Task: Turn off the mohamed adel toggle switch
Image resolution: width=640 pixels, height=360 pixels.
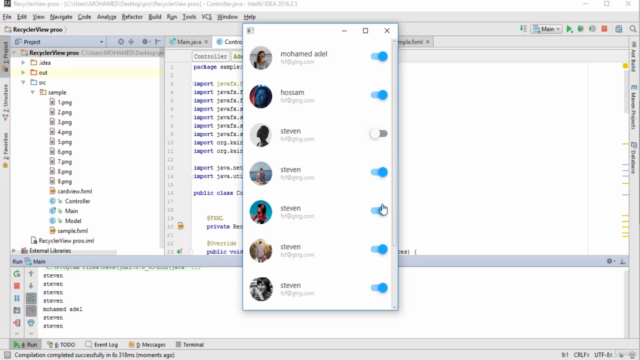Action: pos(379,56)
